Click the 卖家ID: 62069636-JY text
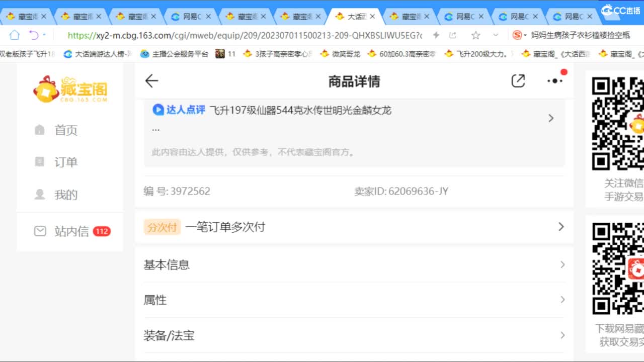 pyautogui.click(x=401, y=191)
